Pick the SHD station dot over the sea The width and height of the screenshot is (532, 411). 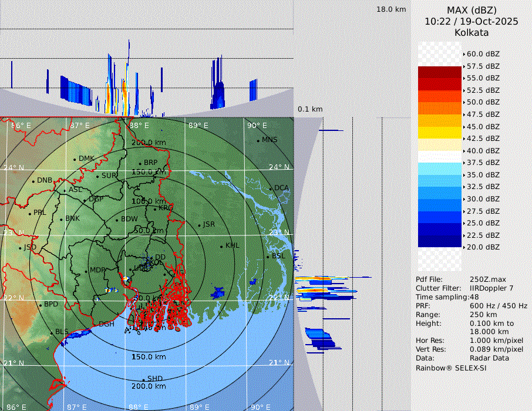(x=143, y=379)
